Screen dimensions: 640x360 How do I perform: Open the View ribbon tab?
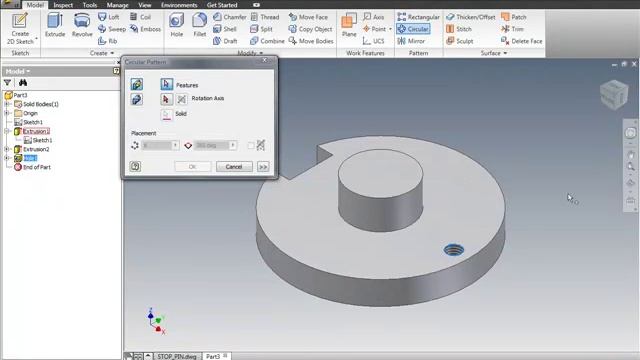tap(144, 5)
